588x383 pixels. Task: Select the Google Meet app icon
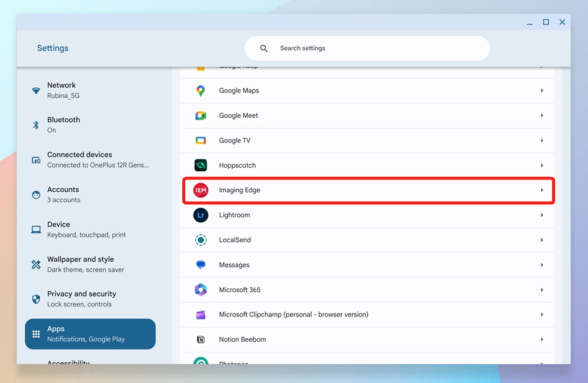point(201,115)
